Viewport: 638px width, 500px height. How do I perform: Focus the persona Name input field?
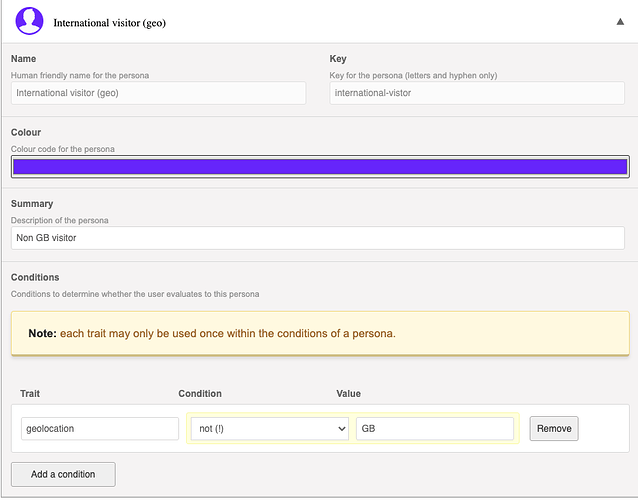158,93
